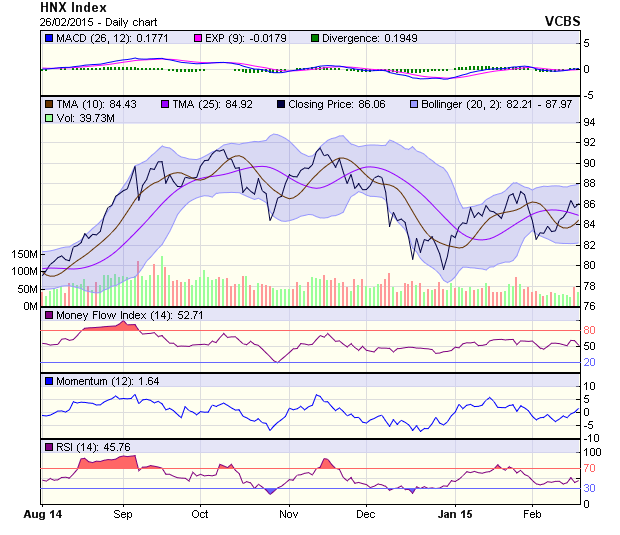Click the 94 price axis label
Screen dimensions: 620x535
(590, 122)
